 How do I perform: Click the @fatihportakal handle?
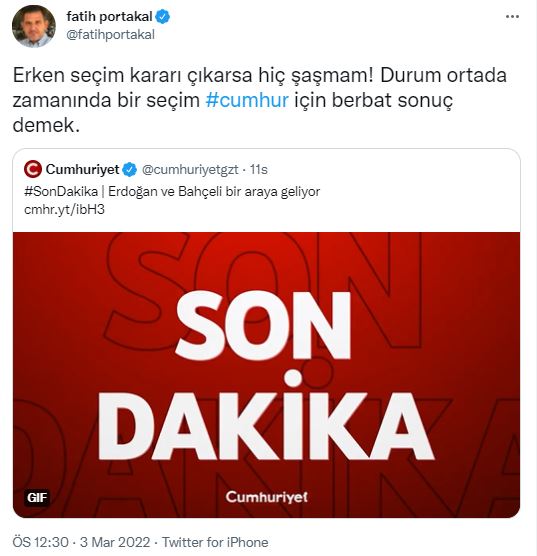tap(110, 35)
